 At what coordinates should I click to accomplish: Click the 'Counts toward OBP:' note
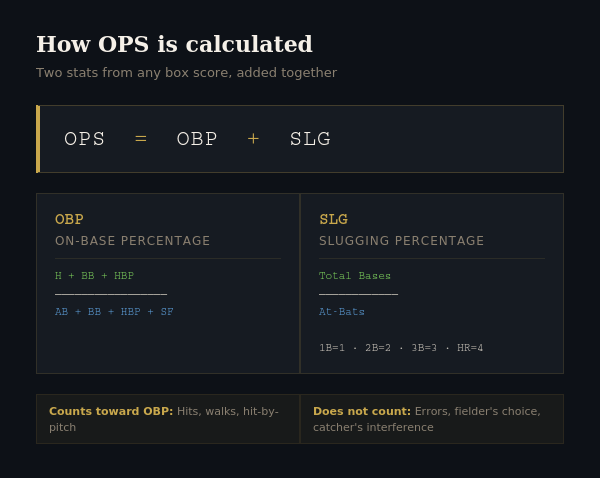(111, 411)
